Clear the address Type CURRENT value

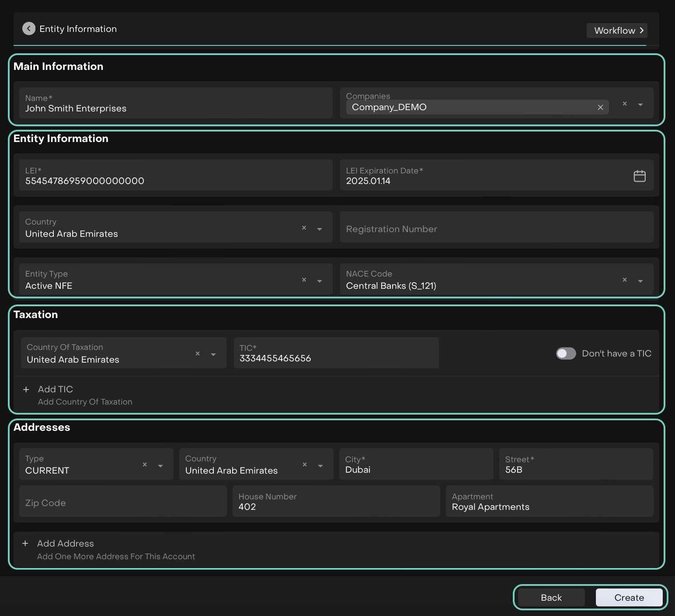point(145,465)
